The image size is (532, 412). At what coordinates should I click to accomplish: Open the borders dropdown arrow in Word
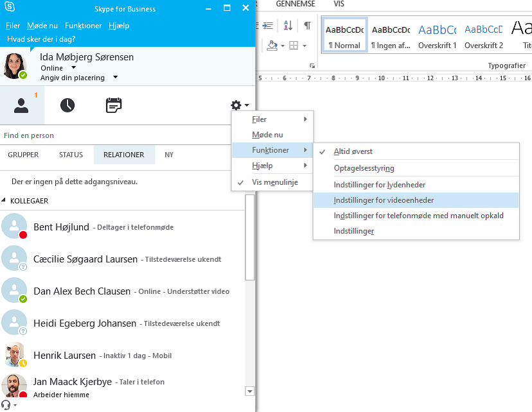(305, 46)
